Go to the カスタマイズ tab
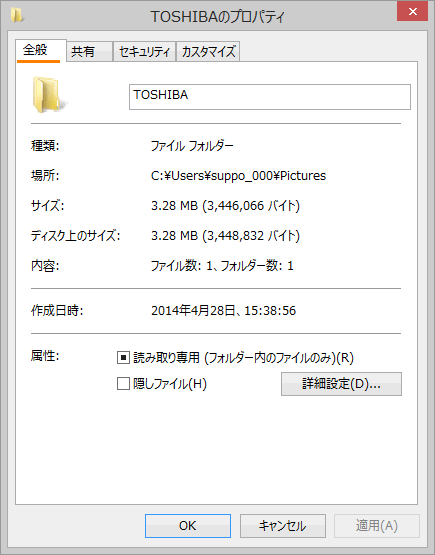The height and width of the screenshot is (555, 435). (x=208, y=51)
